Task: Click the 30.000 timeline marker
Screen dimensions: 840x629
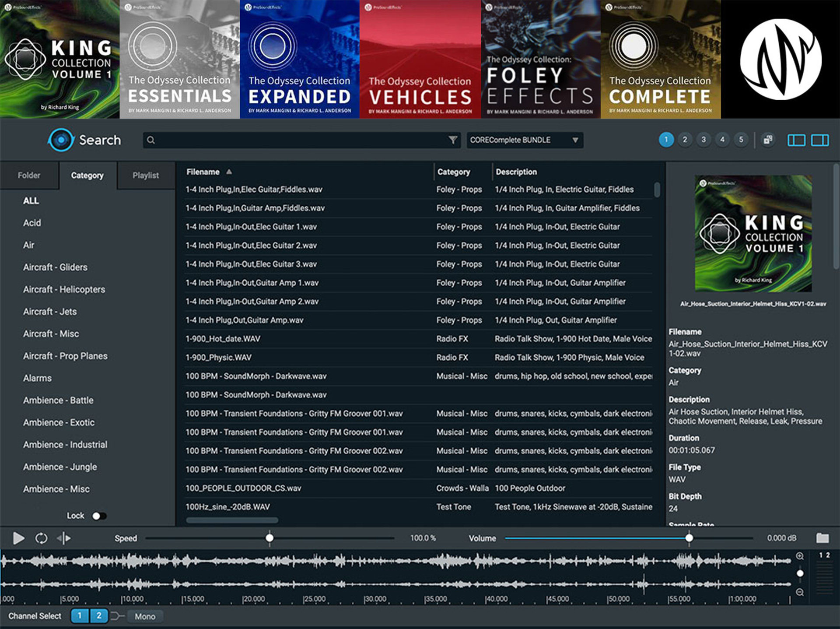Action: [375, 599]
